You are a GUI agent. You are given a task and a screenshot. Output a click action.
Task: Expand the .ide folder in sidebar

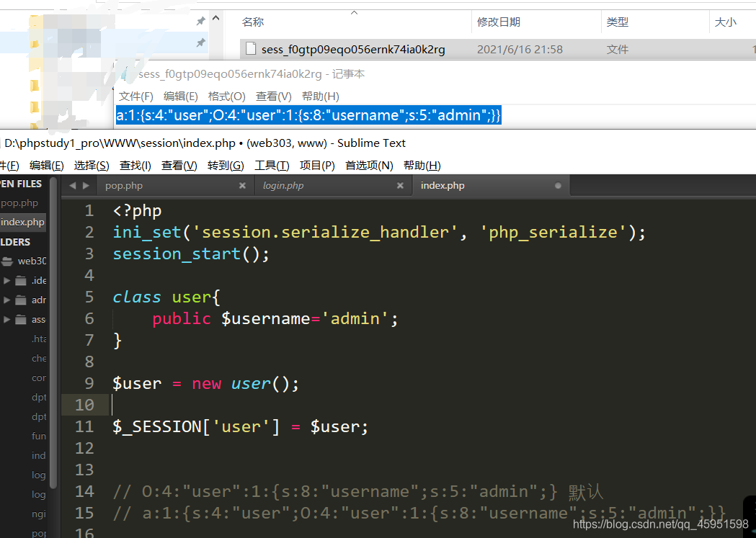click(6, 280)
